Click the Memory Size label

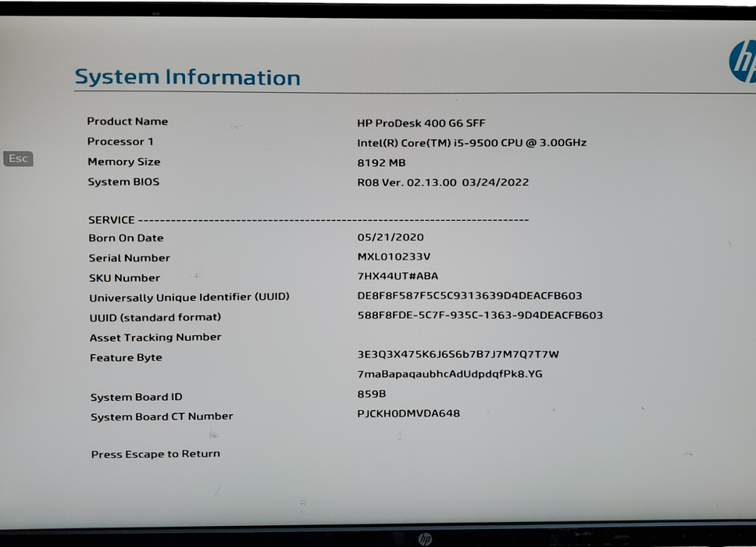124,162
